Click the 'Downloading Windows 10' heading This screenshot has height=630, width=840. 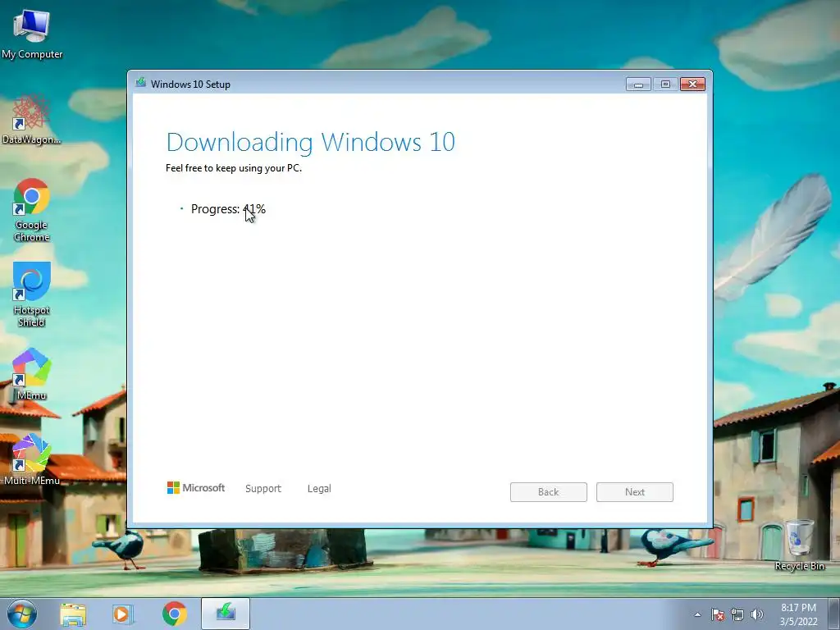[311, 142]
